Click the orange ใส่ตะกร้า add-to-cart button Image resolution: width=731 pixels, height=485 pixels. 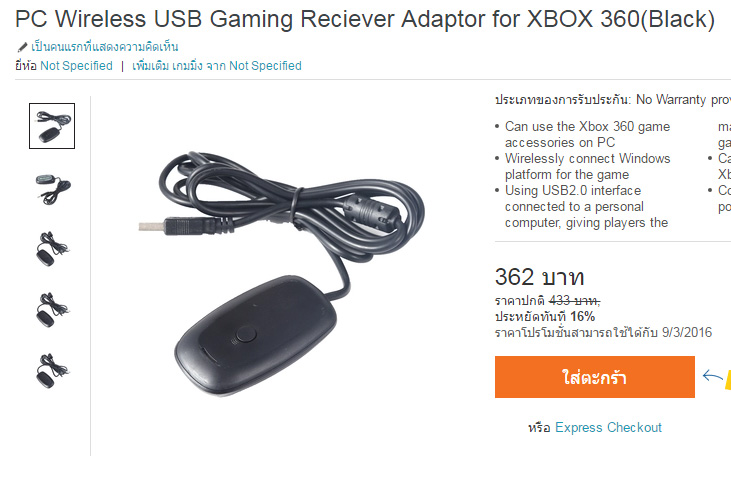595,377
